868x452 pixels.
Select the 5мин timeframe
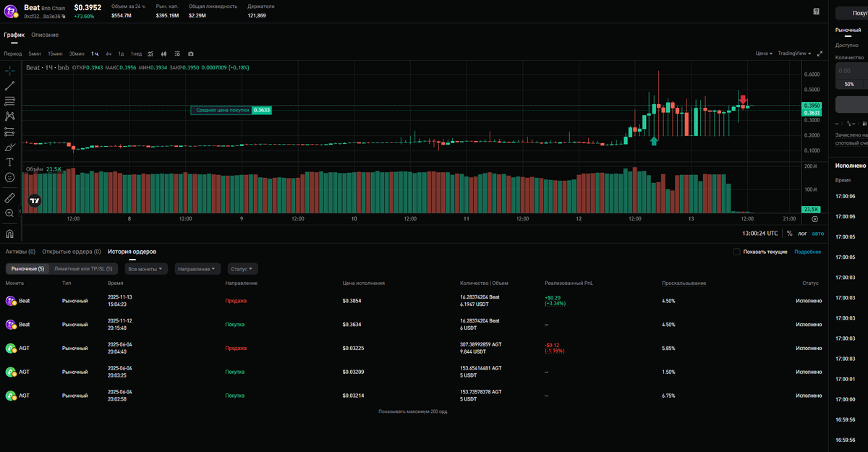[35, 54]
